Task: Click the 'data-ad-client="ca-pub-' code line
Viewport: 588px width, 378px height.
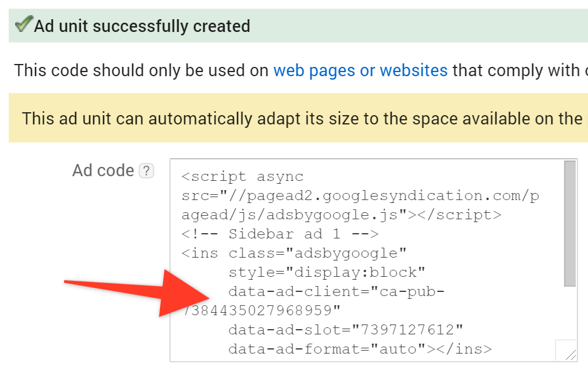Action: tap(336, 291)
